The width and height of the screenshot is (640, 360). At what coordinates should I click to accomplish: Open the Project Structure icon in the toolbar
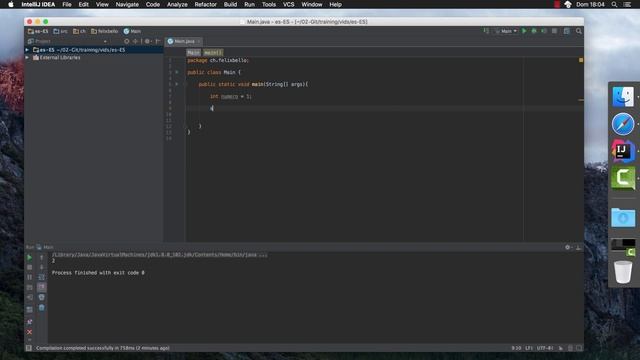(567, 31)
